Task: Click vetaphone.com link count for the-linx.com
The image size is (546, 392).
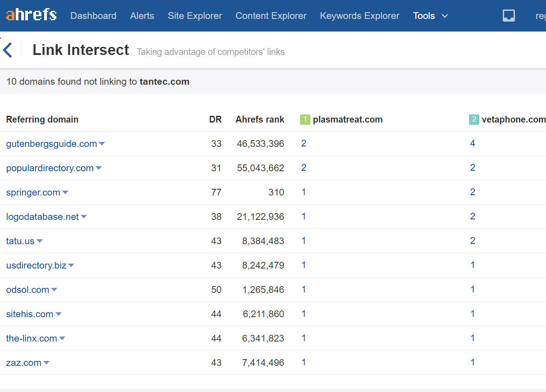Action: click(473, 338)
